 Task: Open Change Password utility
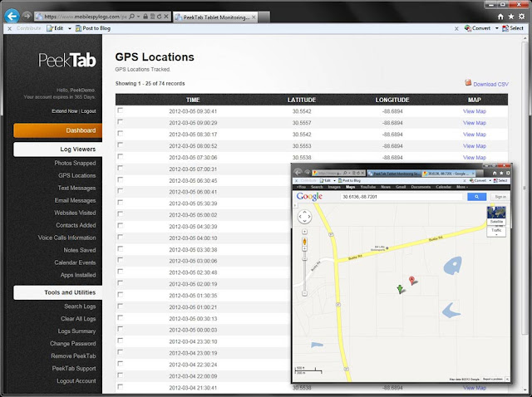73,344
